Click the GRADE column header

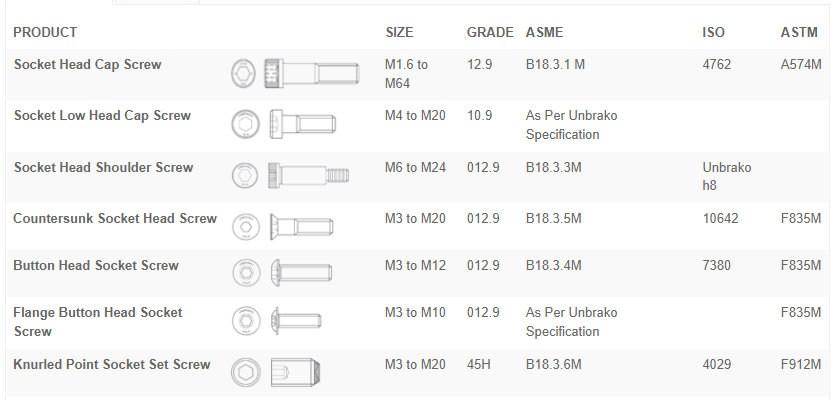click(490, 33)
